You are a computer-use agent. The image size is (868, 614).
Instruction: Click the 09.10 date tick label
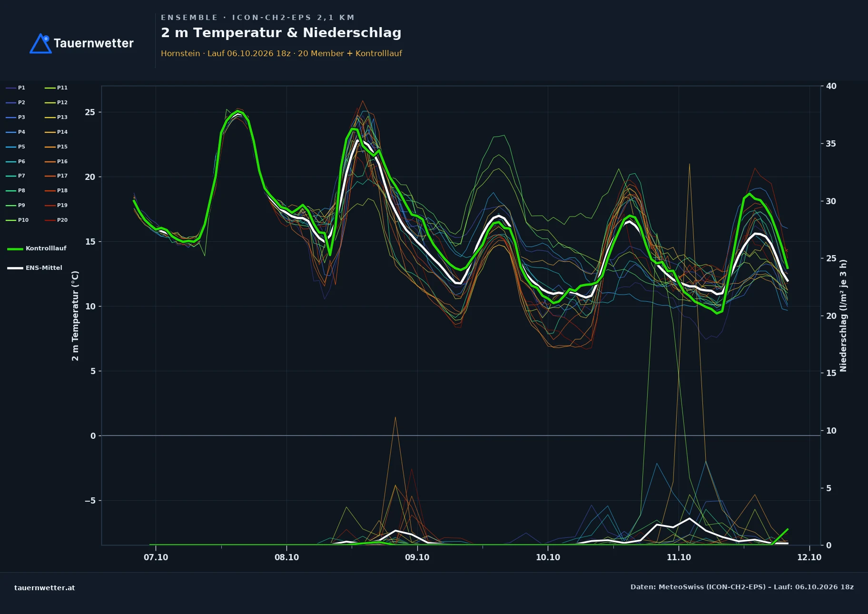point(417,557)
